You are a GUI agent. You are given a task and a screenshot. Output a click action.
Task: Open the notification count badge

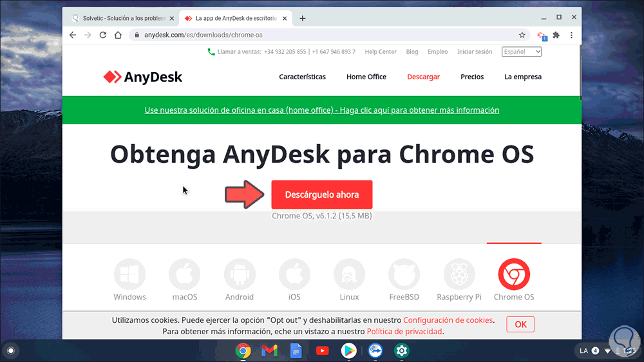pyautogui.click(x=595, y=350)
